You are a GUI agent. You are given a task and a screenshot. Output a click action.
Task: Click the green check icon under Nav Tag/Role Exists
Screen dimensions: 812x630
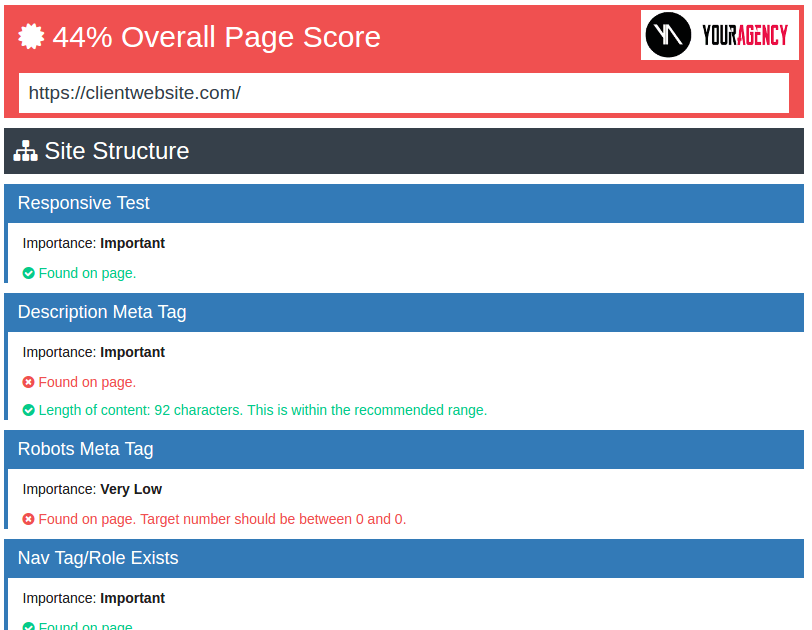click(x=29, y=626)
